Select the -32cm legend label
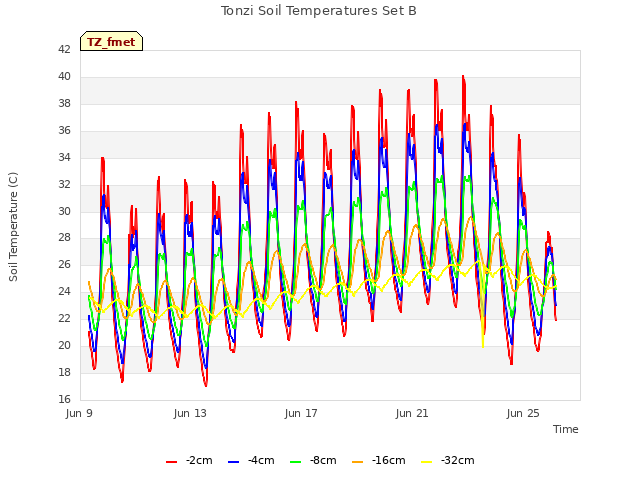The height and width of the screenshot is (480, 640). point(458,460)
